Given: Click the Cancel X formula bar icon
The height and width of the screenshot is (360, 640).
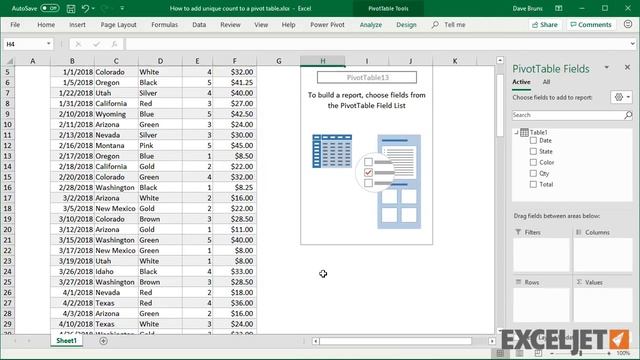Looking at the screenshot, I should pyautogui.click(x=78, y=44).
